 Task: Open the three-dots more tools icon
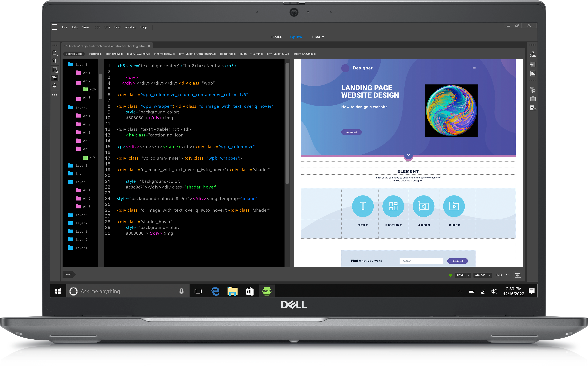click(x=55, y=95)
